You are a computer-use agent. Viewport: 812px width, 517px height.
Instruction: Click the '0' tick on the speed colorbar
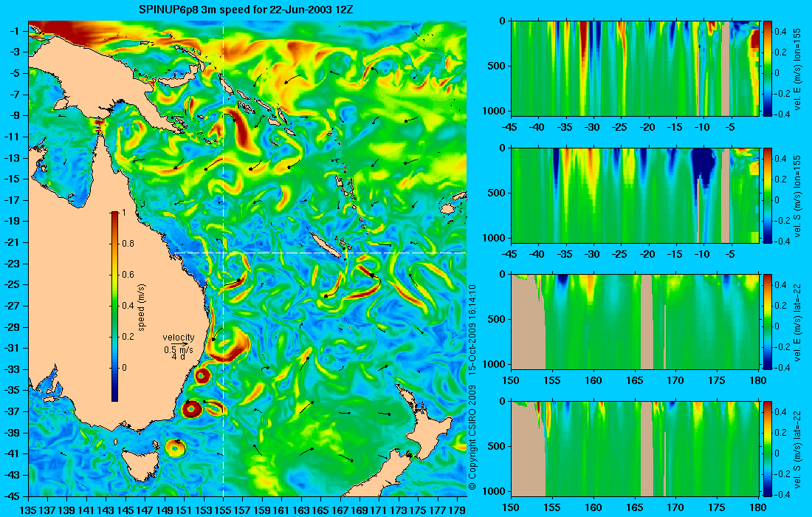click(124, 367)
